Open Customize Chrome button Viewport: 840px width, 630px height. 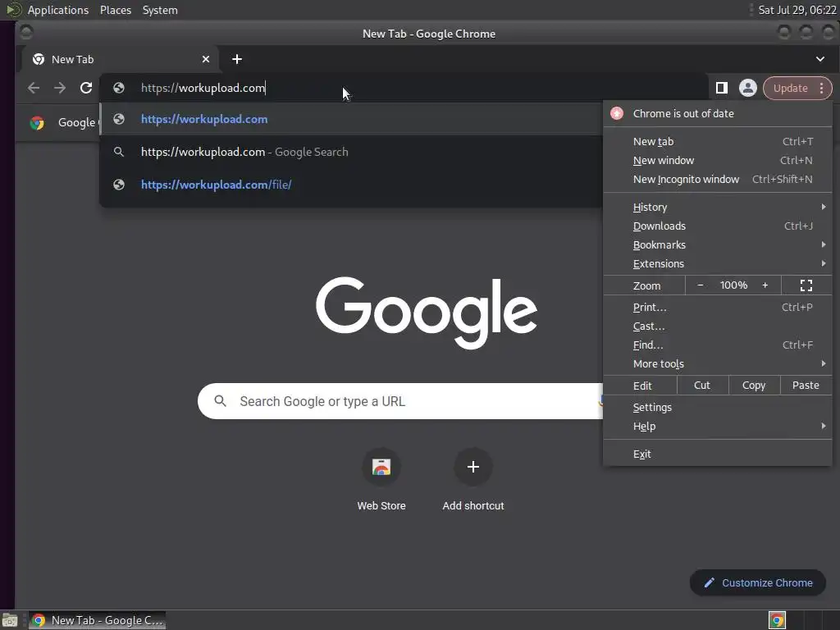(758, 583)
